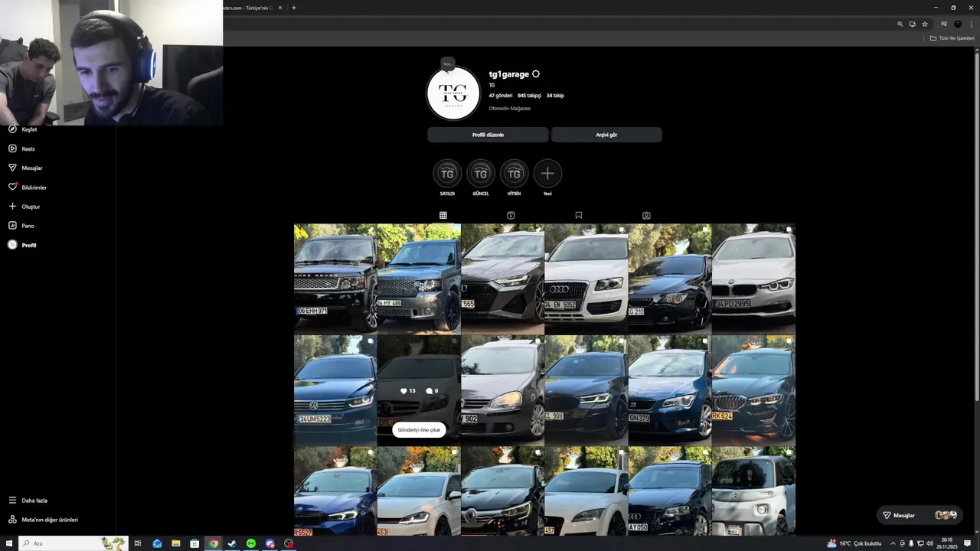Open settings gear next to tg1garage
Image resolution: width=980 pixels, height=551 pixels.
pyautogui.click(x=536, y=74)
